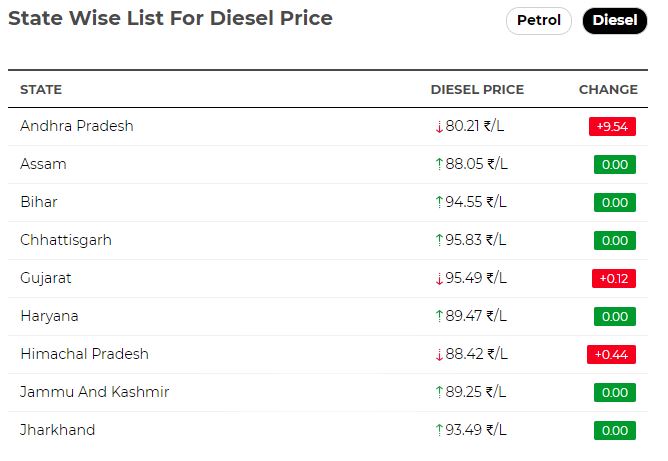The width and height of the screenshot is (668, 461).
Task: Click the green up arrow beside Assam price
Action: 439,164
